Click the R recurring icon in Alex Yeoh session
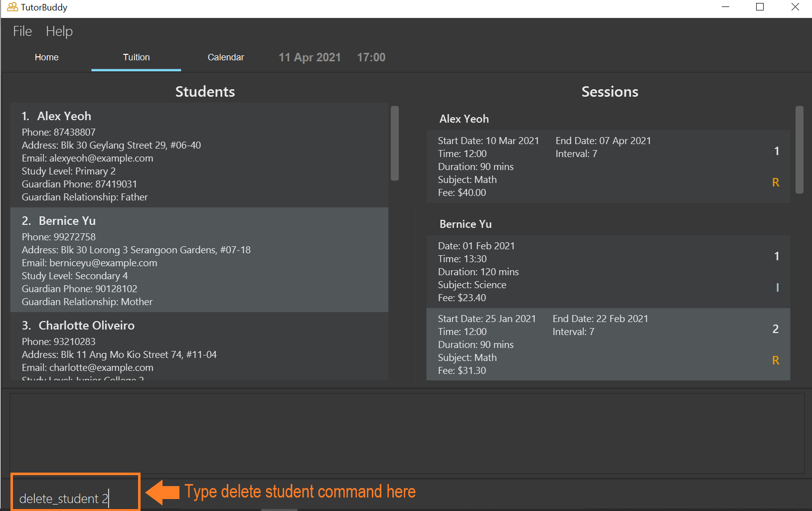Screen dimensions: 812x511 [776, 182]
